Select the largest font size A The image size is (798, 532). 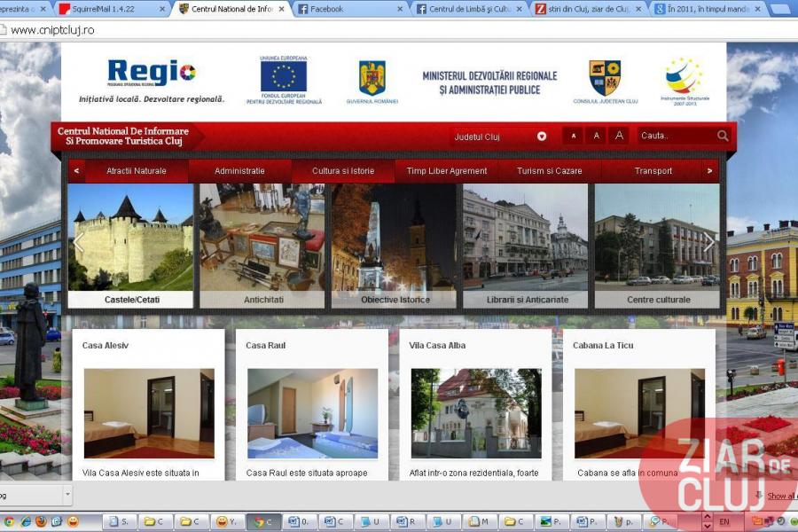coord(619,136)
